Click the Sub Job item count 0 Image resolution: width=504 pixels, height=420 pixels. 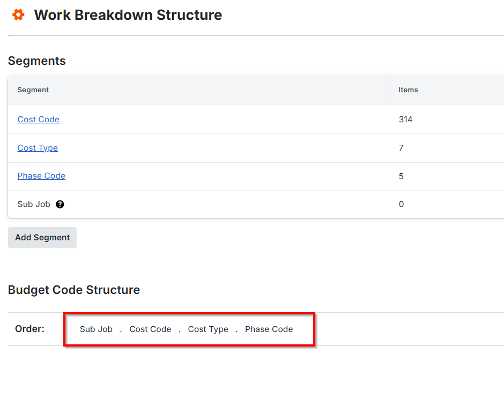pos(401,204)
